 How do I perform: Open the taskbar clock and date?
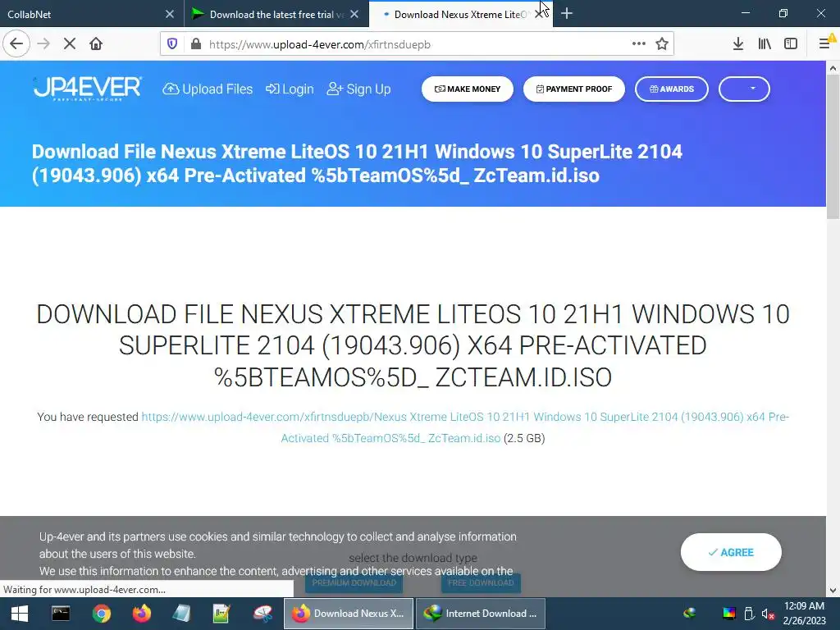tap(804, 614)
